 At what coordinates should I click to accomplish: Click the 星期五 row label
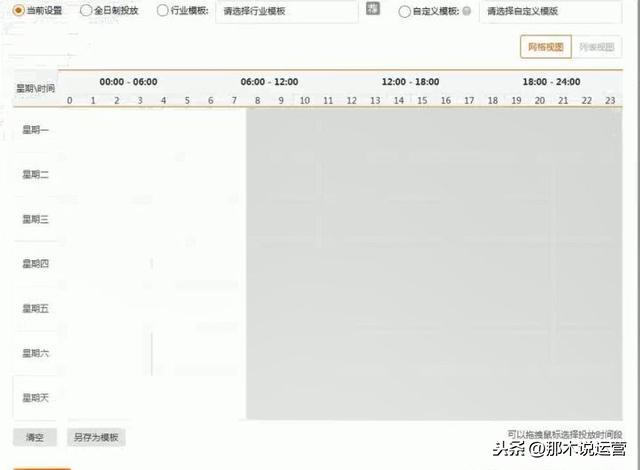[36, 308]
